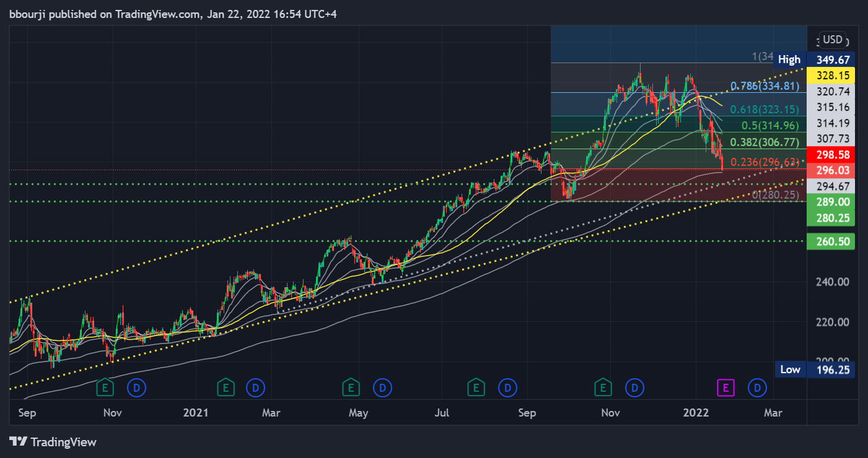868x458 pixels.
Task: Select the 0.786(334.81) Fibonacci level label
Action: pyautogui.click(x=765, y=86)
